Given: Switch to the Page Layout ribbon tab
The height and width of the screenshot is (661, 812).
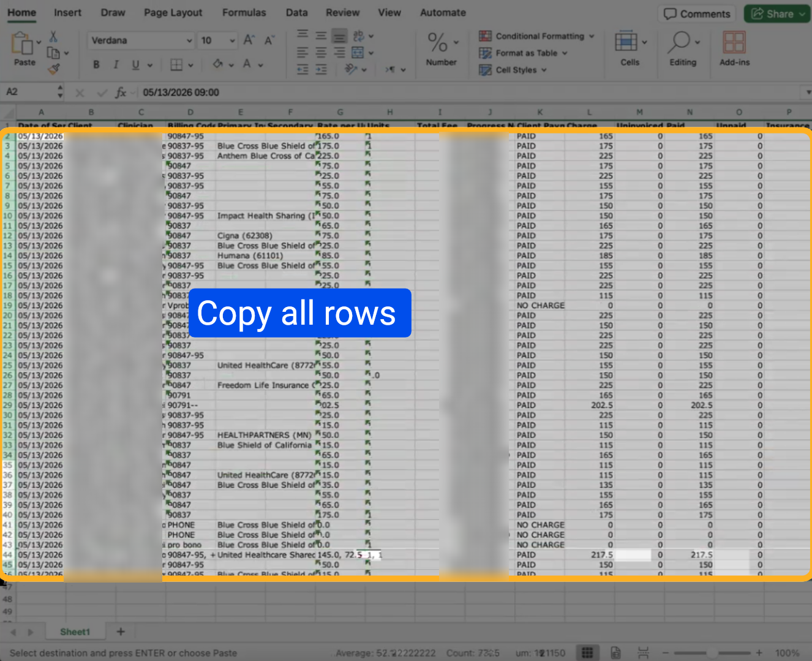Looking at the screenshot, I should [x=173, y=12].
